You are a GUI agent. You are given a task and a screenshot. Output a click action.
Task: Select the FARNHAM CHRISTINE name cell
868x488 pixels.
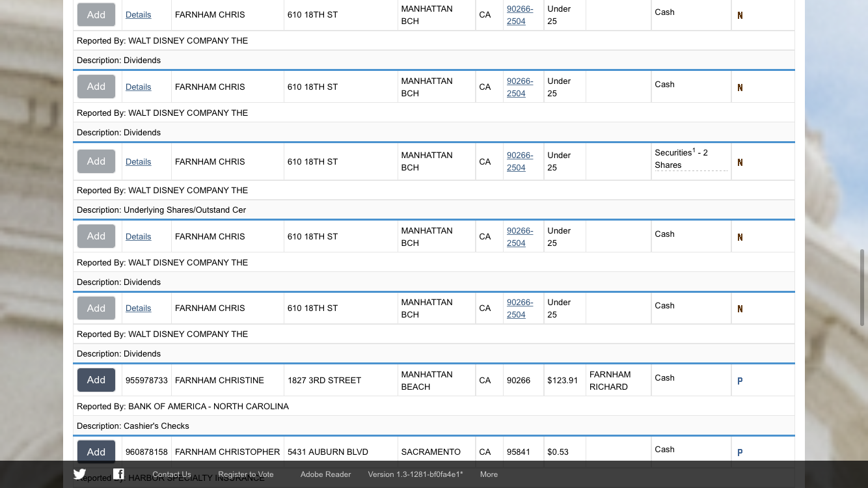(x=228, y=380)
